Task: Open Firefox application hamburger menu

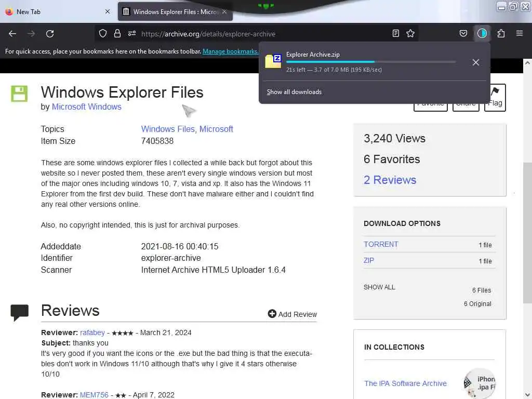Action: click(520, 33)
